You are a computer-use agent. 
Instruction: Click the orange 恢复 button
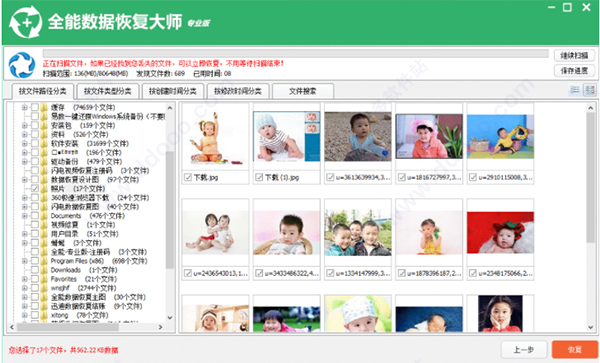[x=575, y=350]
